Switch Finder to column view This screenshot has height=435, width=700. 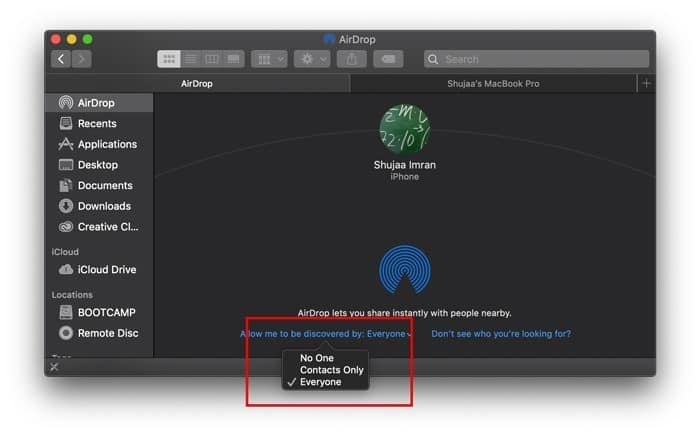pos(212,59)
